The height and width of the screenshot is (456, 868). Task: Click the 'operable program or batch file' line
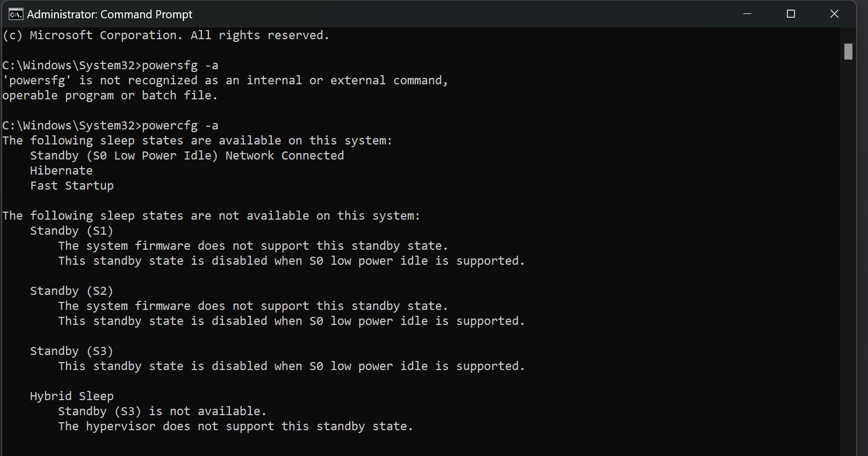(110, 96)
